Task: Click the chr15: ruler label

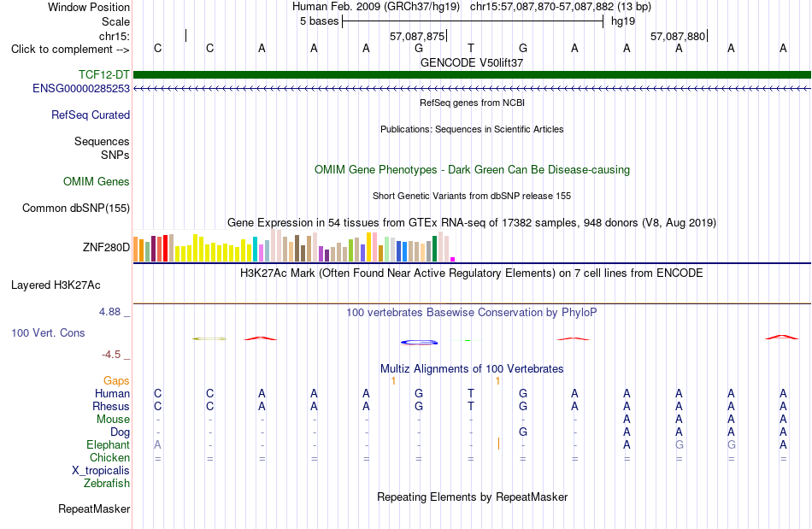Action: tap(115, 37)
